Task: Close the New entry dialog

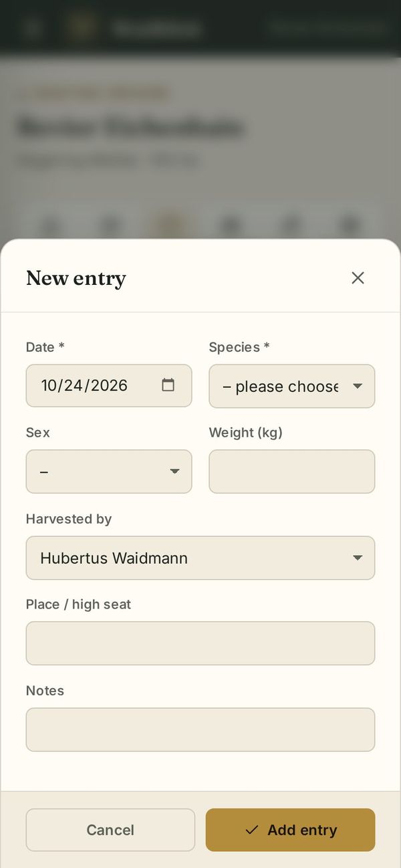Action: 358,278
